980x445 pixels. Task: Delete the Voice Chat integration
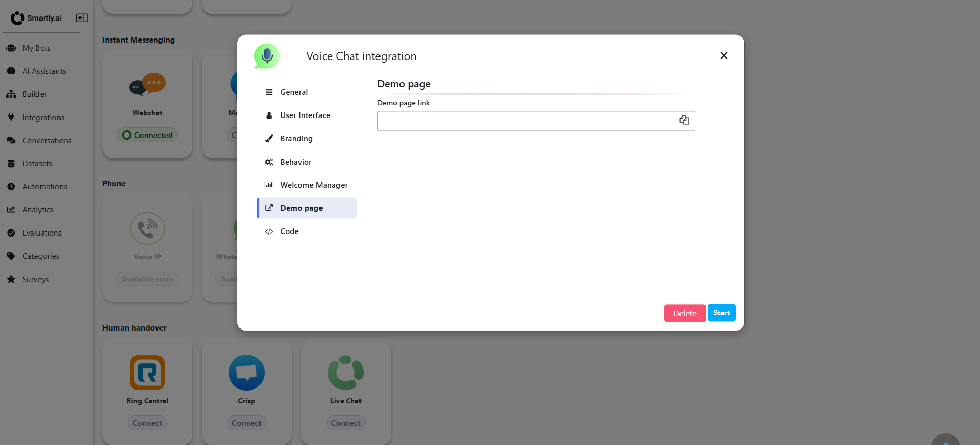(x=685, y=313)
